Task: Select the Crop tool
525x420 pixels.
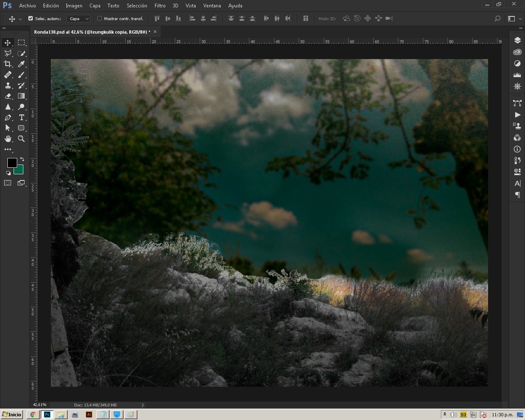Action: (8, 64)
